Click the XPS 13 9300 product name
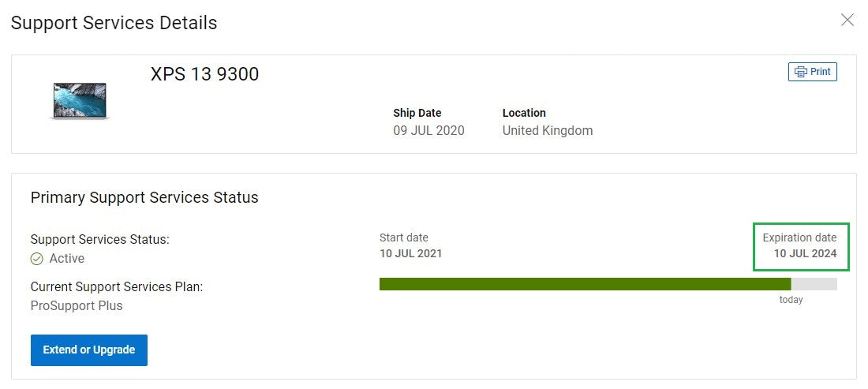Screen dimensions: 868x389 pyautogui.click(x=204, y=74)
